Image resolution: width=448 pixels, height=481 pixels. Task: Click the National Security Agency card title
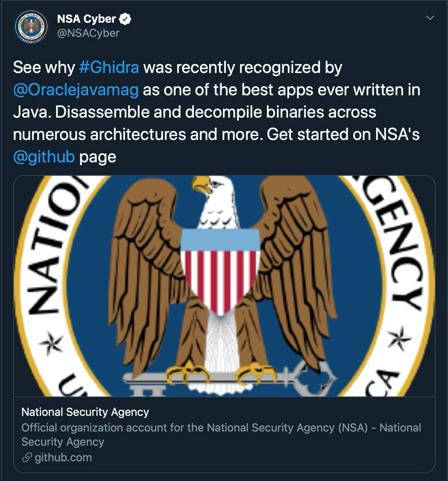tap(85, 412)
